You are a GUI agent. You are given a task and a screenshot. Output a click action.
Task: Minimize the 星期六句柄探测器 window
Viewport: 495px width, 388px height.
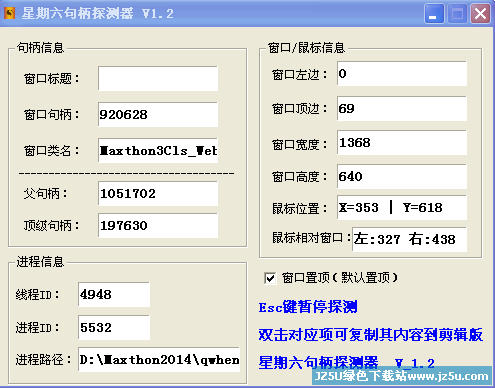pyautogui.click(x=434, y=14)
